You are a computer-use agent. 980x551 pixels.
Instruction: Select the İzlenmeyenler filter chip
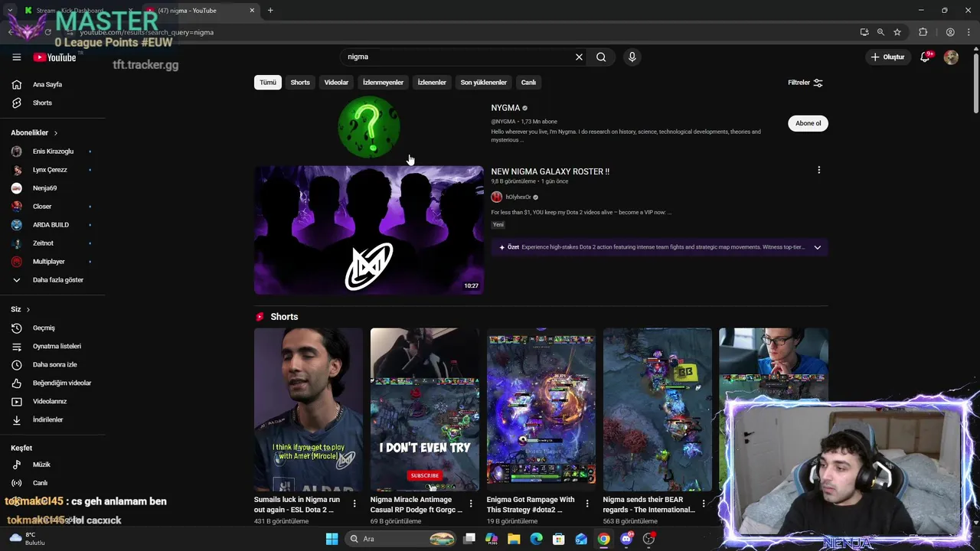(383, 83)
